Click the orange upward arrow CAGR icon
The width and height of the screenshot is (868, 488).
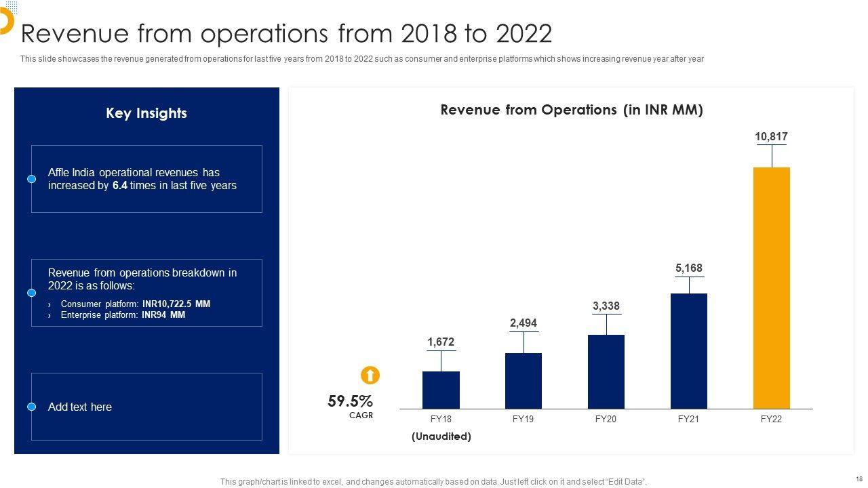pyautogui.click(x=370, y=375)
